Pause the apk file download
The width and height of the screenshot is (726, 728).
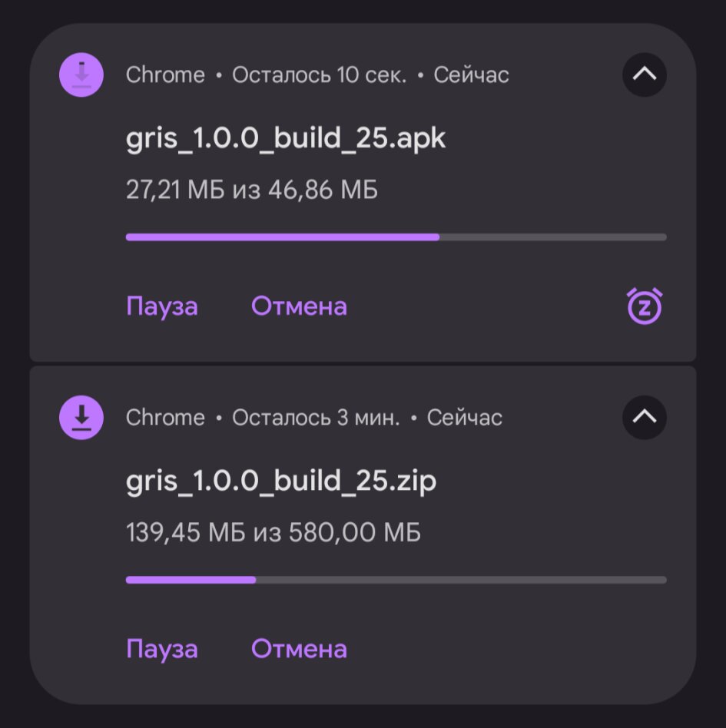[x=161, y=306]
